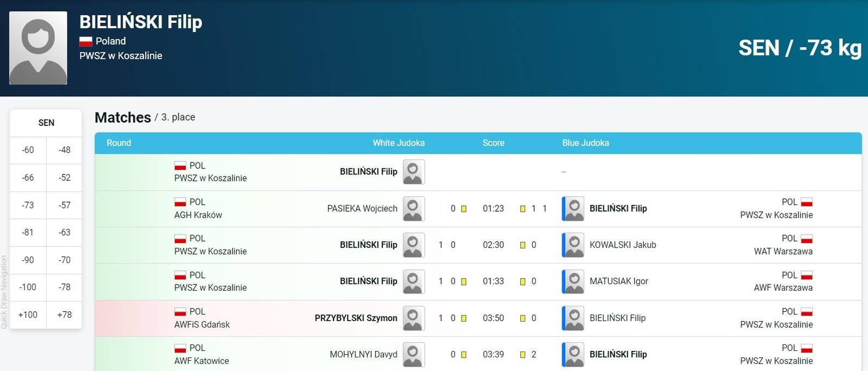
Task: Open KOWALSKI Jakub's profile link
Action: coord(622,245)
